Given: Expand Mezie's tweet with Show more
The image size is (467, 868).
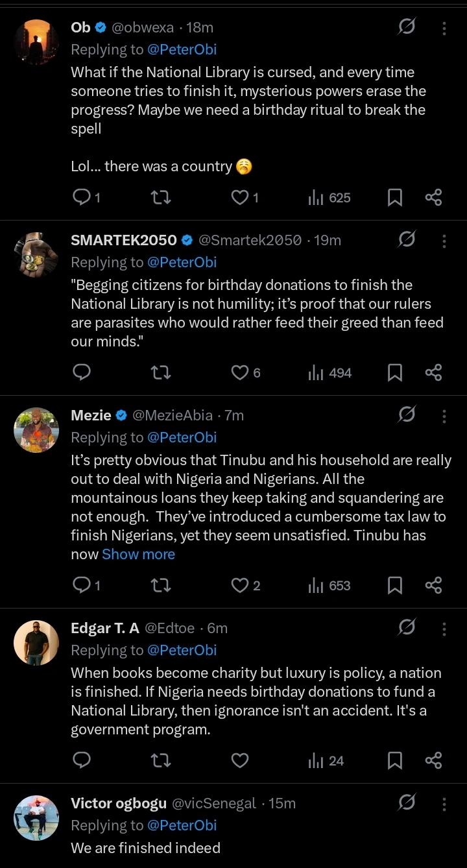Looking at the screenshot, I should click(x=138, y=555).
